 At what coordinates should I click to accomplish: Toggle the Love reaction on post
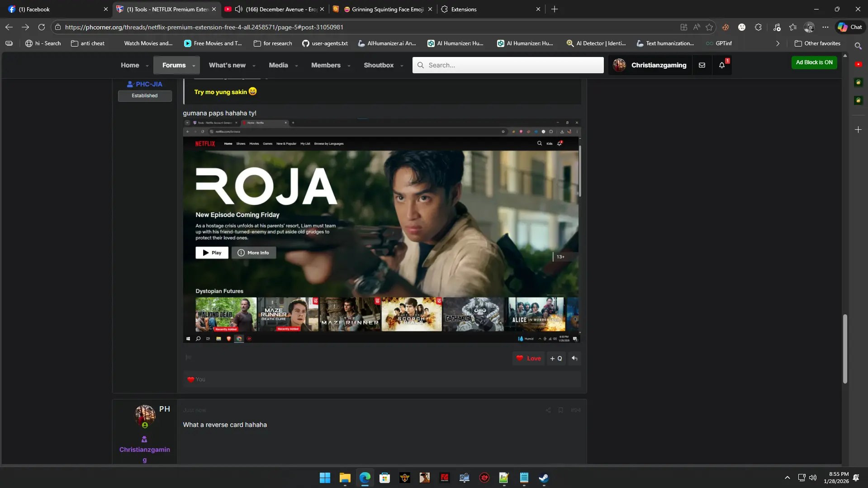pyautogui.click(x=528, y=358)
